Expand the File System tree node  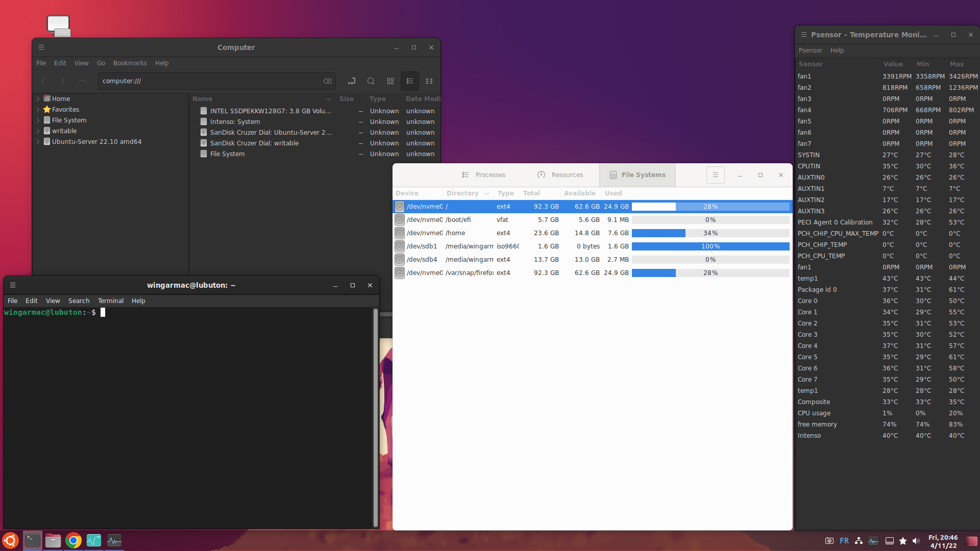point(38,120)
